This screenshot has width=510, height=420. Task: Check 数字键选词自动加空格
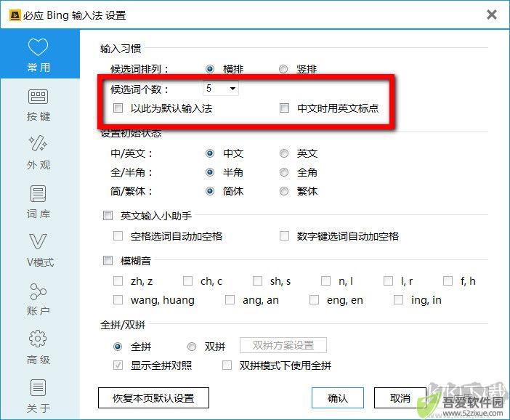284,235
